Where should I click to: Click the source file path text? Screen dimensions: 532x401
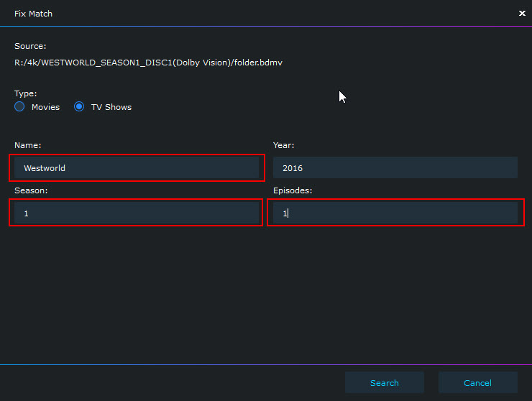coord(148,63)
